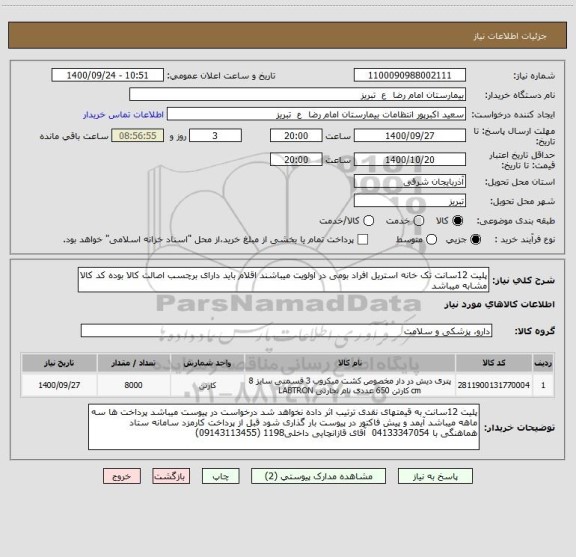Select the کالا/خدمت radio button
576x557 pixels.
point(368,220)
